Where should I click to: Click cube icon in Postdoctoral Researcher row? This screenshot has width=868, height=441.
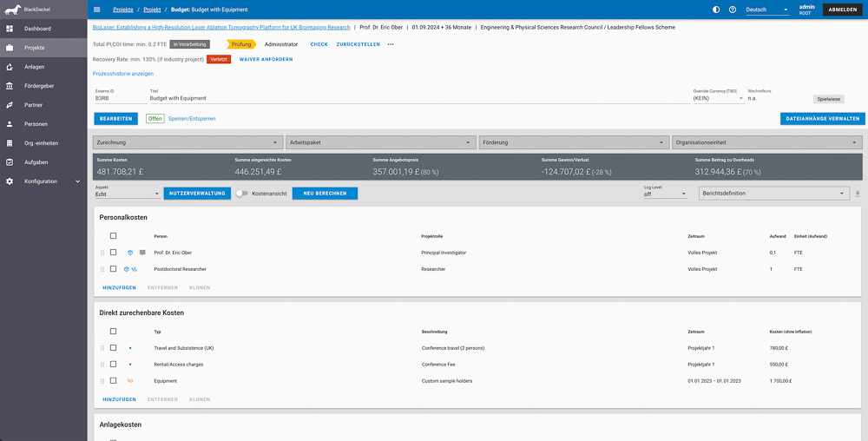(x=126, y=269)
